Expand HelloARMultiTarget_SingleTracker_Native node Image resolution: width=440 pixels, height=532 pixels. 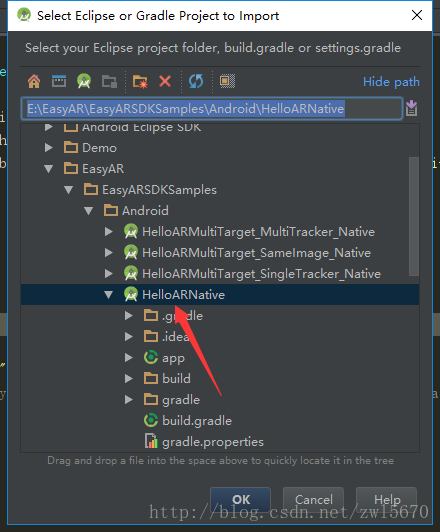pyautogui.click(x=109, y=274)
